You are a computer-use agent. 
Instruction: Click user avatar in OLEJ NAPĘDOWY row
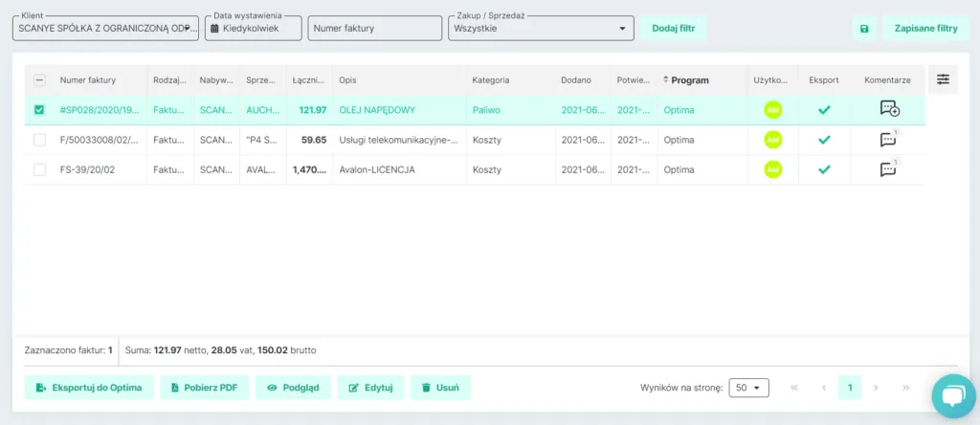773,109
